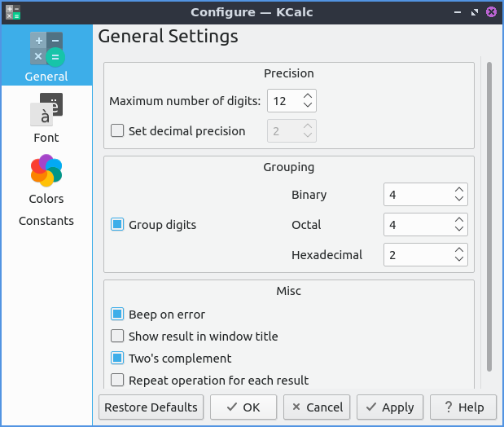Open the Font settings page icon
Image resolution: width=504 pixels, height=427 pixels.
click(x=46, y=110)
